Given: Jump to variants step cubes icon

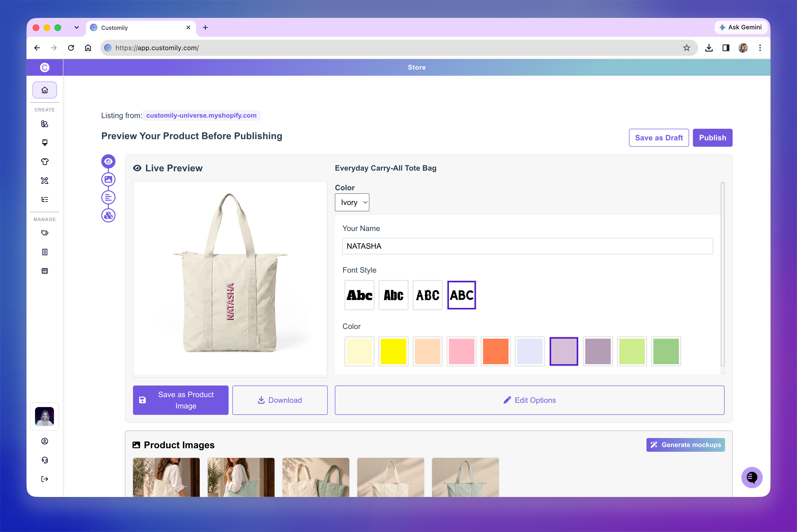Looking at the screenshot, I should point(108,215).
